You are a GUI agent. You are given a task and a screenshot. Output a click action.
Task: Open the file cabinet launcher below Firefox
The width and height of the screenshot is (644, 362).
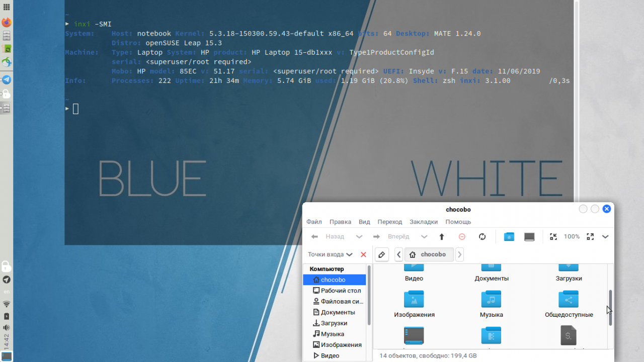coord(7,36)
